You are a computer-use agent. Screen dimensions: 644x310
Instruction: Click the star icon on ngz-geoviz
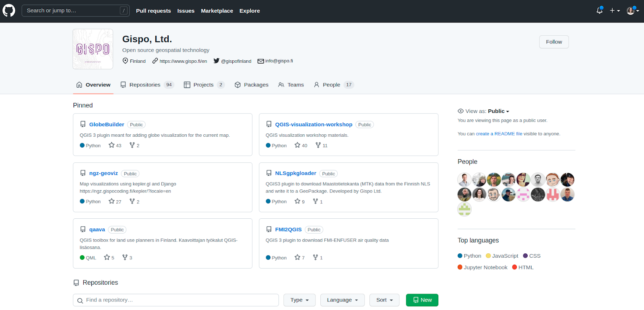tap(111, 201)
